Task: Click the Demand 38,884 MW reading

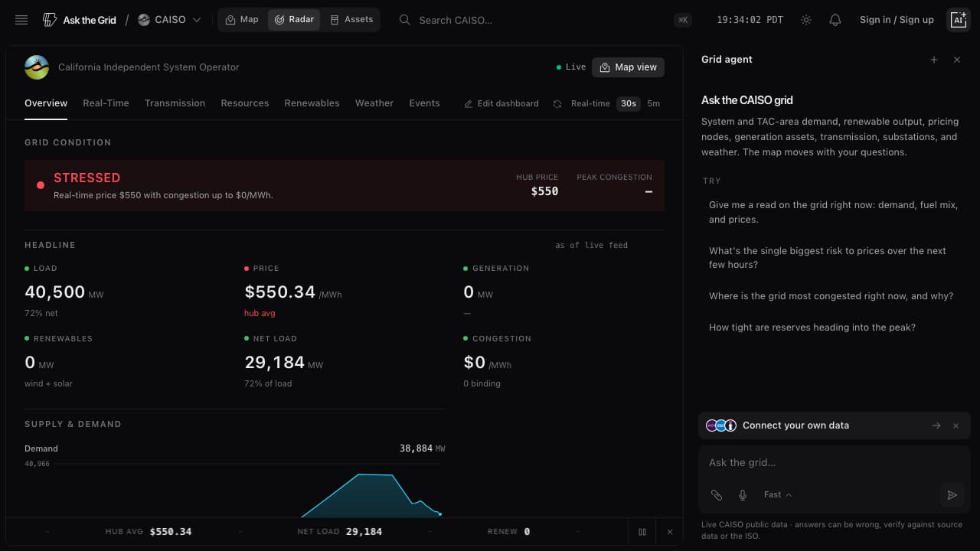Action: coord(422,448)
